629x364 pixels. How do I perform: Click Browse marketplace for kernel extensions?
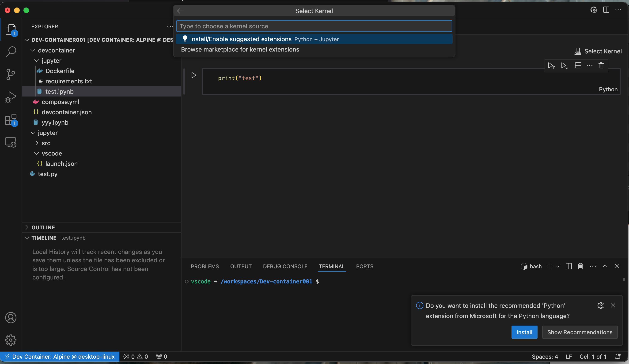tap(240, 49)
